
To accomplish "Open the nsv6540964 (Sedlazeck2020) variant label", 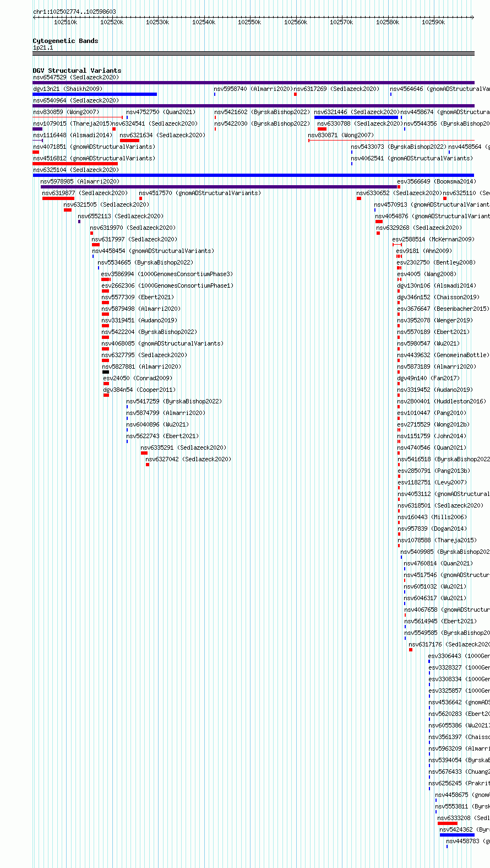I will coord(75,100).
